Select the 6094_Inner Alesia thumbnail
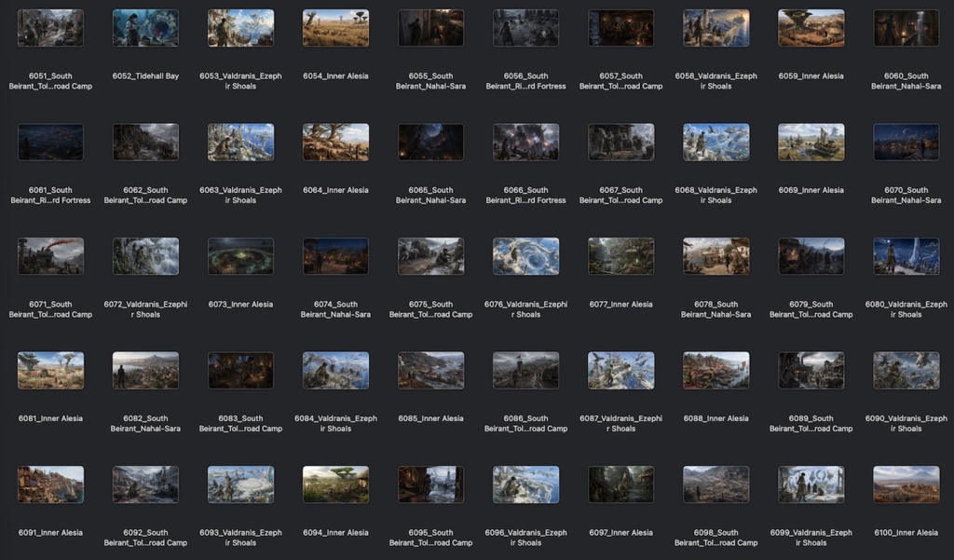This screenshot has width=954, height=560. coord(335,485)
